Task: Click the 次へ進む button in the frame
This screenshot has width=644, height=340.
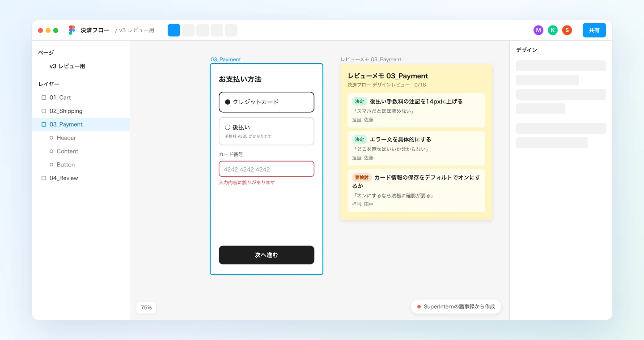Action: pyautogui.click(x=267, y=255)
